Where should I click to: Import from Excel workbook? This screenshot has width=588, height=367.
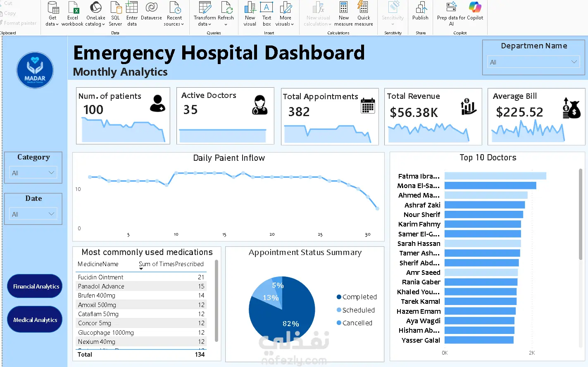click(x=73, y=14)
